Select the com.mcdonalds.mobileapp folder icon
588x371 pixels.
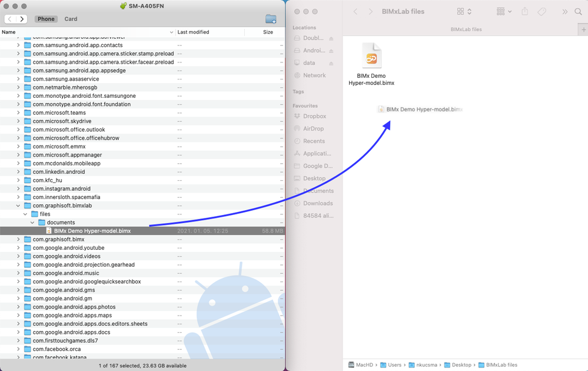(28, 163)
